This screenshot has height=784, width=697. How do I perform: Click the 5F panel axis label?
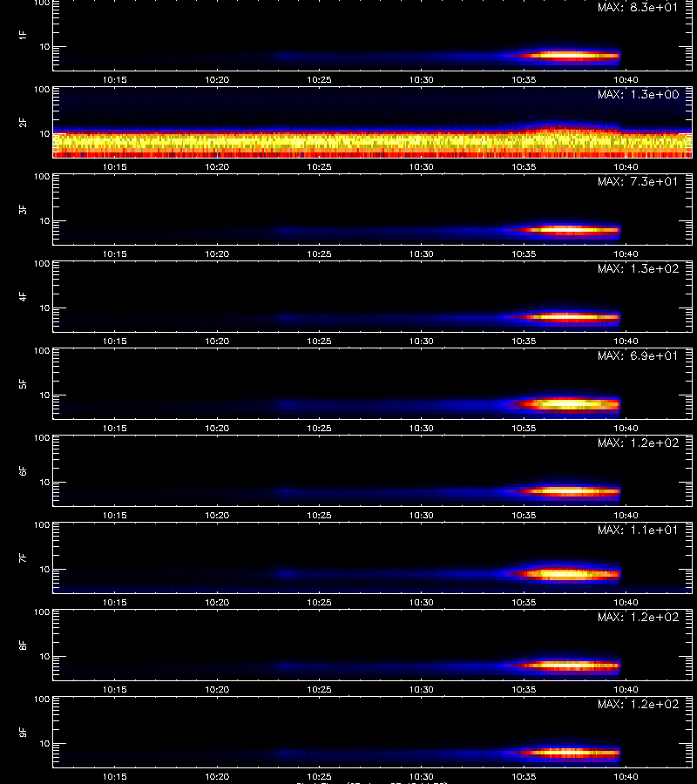[23, 384]
